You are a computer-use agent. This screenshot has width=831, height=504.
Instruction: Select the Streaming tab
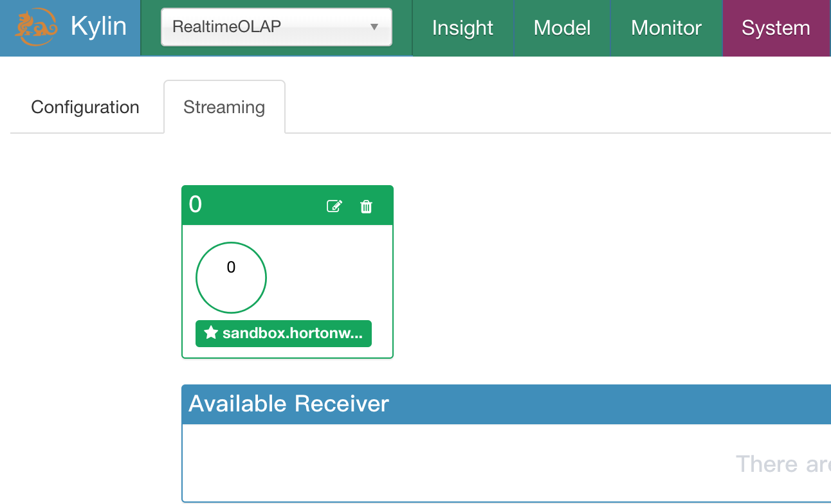pos(224,107)
